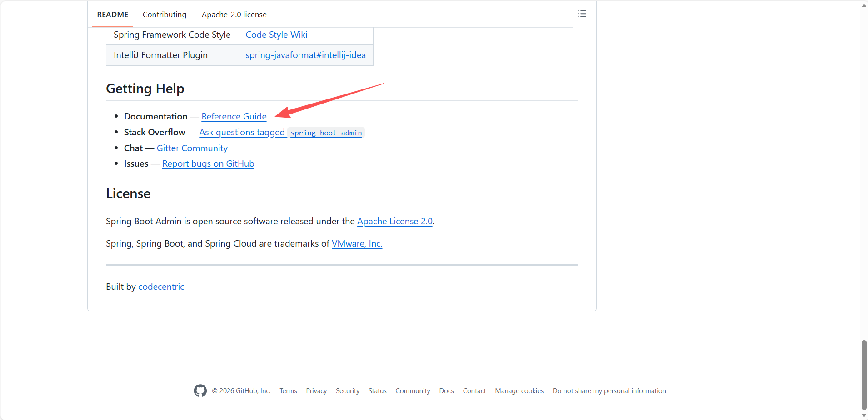Open the codecentric link
The image size is (868, 420).
[161, 287]
